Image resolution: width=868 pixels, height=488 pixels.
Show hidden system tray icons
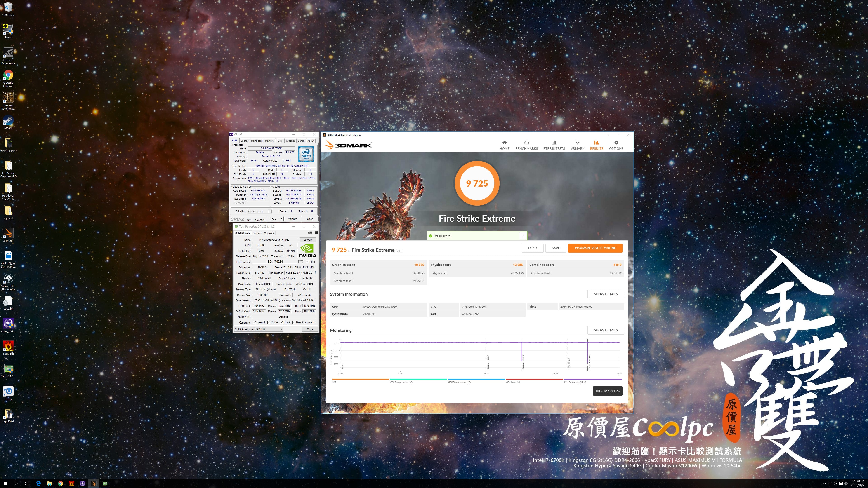(824, 484)
